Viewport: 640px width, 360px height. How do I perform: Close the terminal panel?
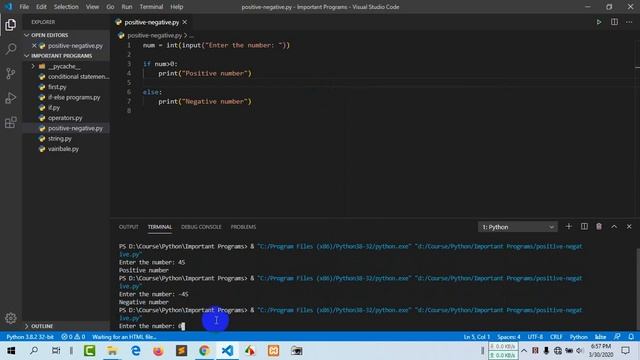click(629, 227)
